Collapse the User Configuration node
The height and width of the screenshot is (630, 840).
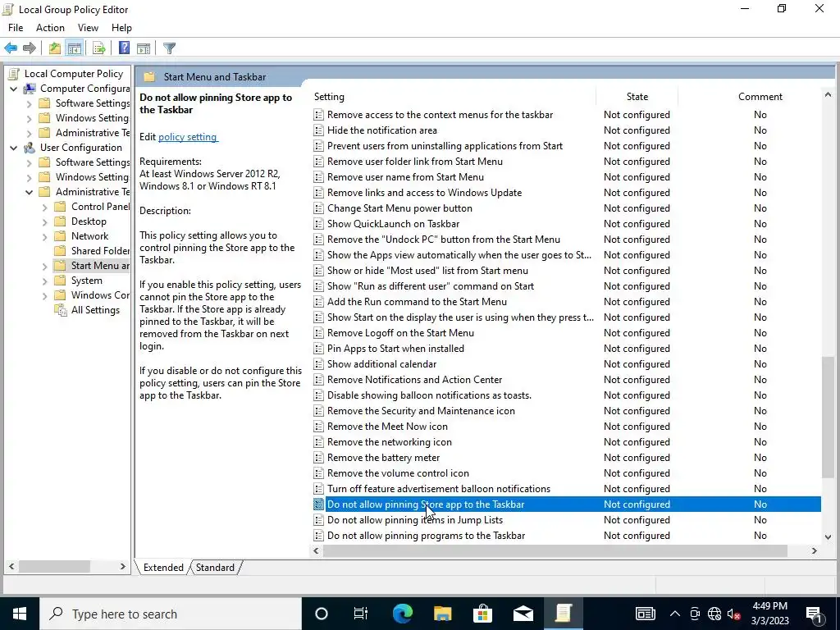13,148
